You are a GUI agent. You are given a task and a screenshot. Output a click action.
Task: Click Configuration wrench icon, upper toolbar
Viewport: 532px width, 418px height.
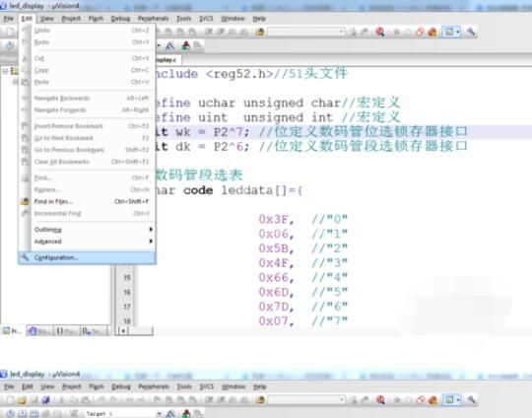(471, 32)
